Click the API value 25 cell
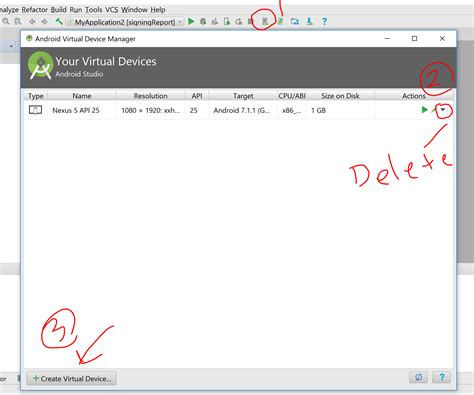 [x=194, y=110]
